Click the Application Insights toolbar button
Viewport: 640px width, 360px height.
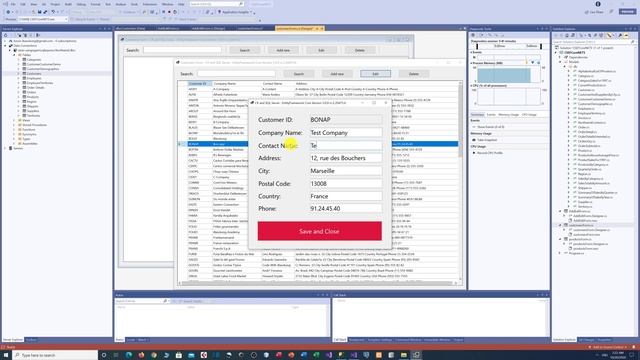click(x=235, y=12)
